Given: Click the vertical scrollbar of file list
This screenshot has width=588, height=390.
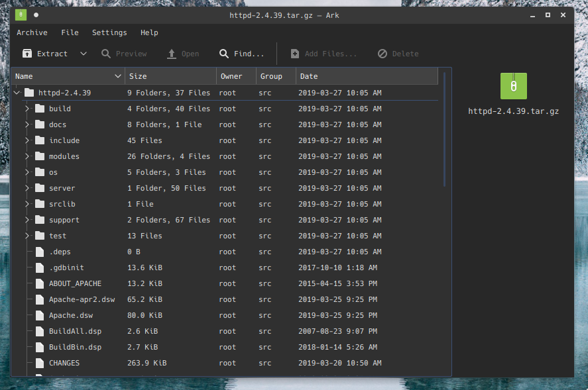Looking at the screenshot, I should click(444, 129).
